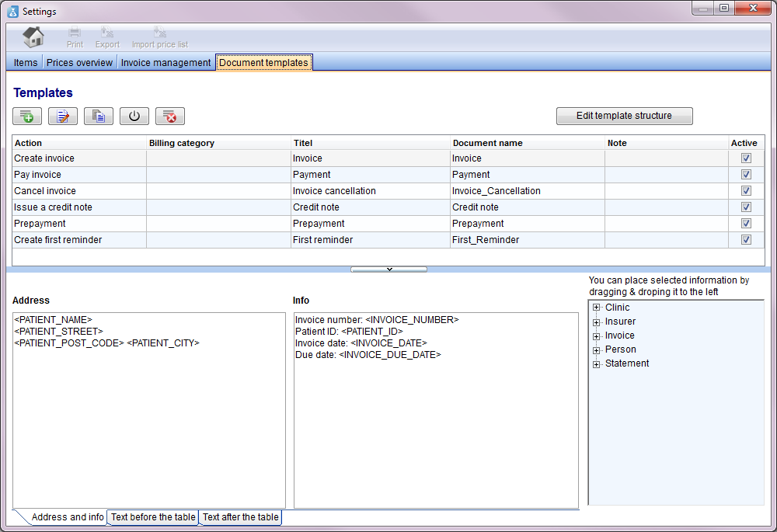This screenshot has height=532, width=777.
Task: Toggle Active checkbox for Create first reminder
Action: click(x=746, y=240)
